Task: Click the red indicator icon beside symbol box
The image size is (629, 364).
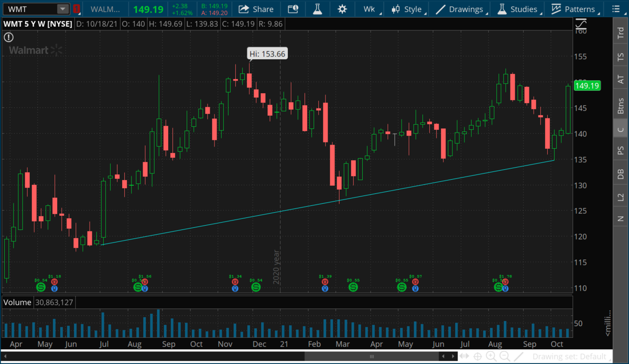Action: tap(77, 9)
